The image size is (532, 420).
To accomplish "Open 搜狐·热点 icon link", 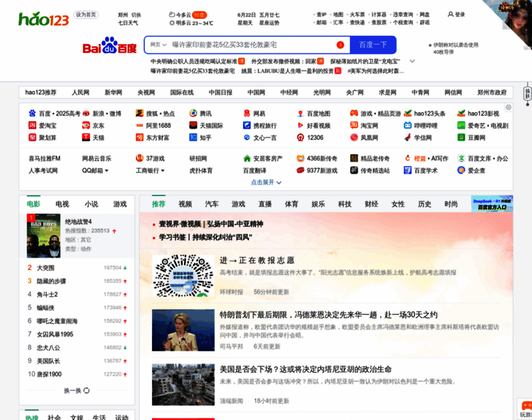I will (x=139, y=113).
